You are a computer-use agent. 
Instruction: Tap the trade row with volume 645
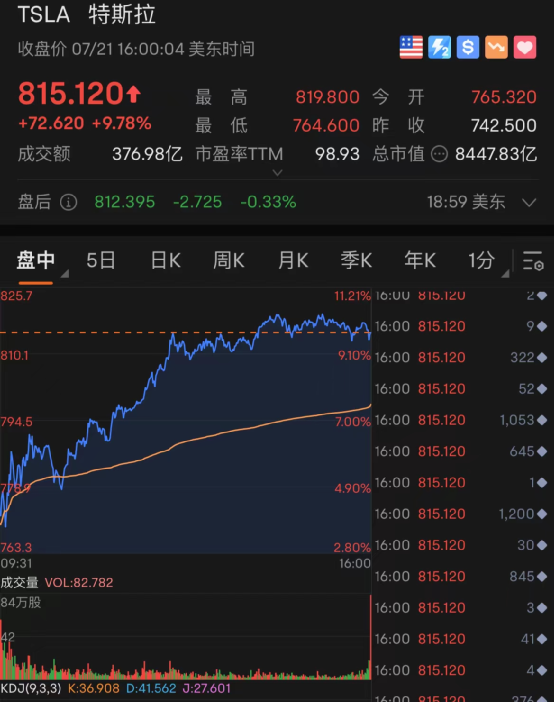tap(461, 452)
